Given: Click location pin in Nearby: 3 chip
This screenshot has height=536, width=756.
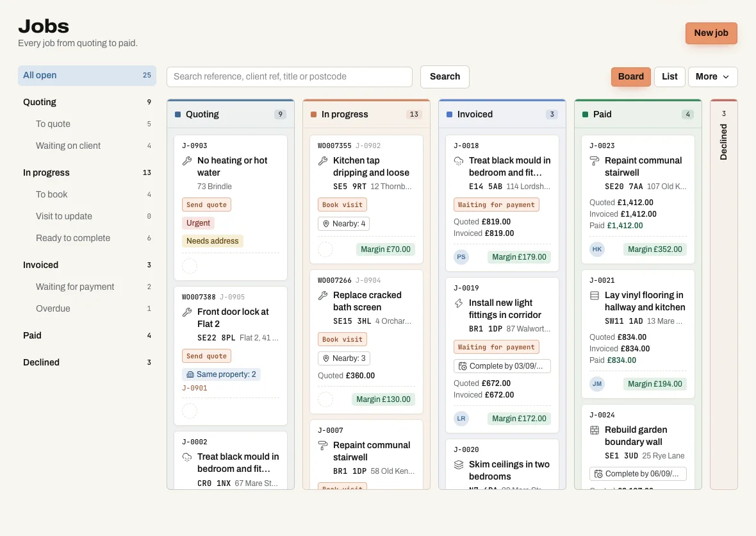Looking at the screenshot, I should 326,358.
